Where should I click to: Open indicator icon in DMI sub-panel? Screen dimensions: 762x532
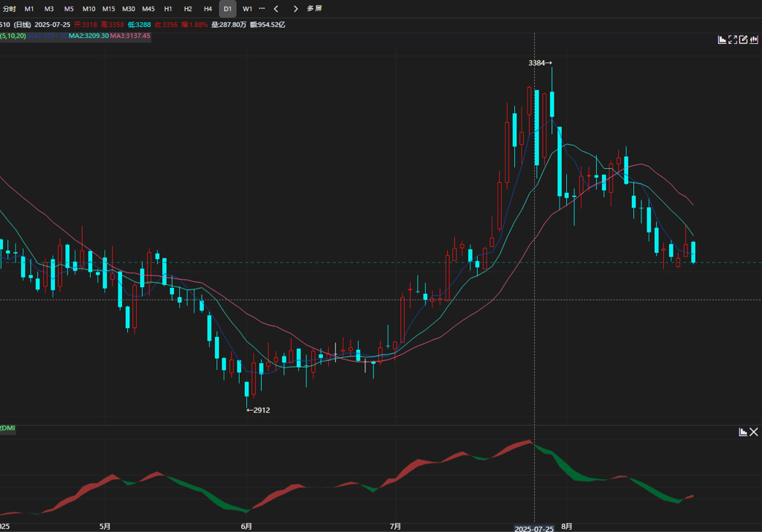[743, 432]
